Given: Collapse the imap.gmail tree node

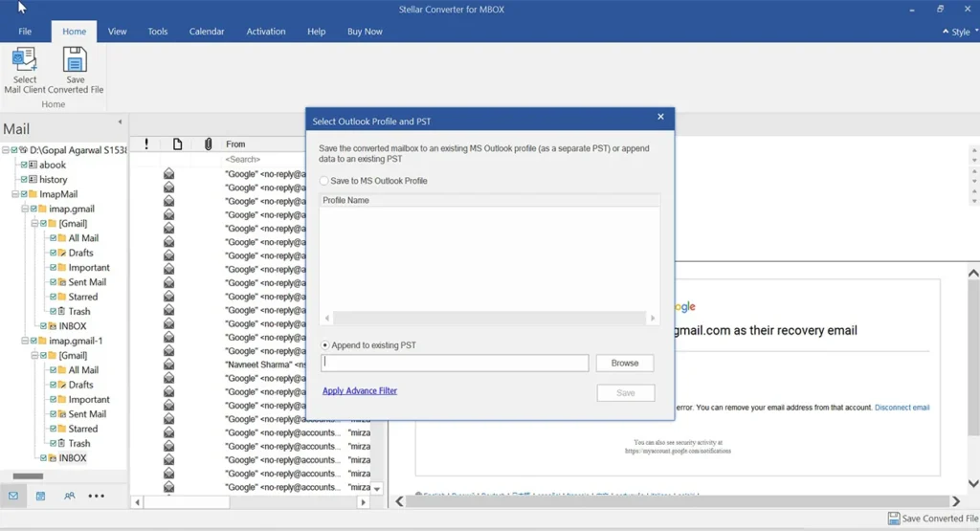Looking at the screenshot, I should point(24,209).
